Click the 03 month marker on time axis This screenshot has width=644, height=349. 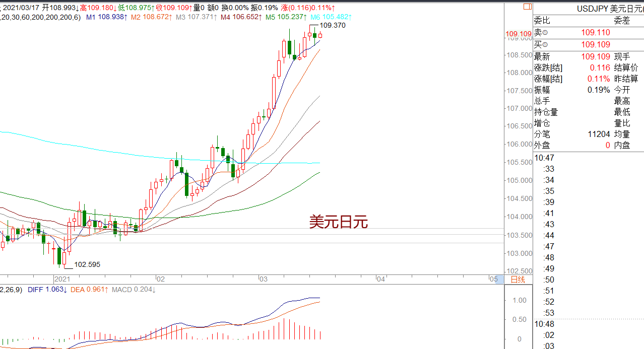264,279
